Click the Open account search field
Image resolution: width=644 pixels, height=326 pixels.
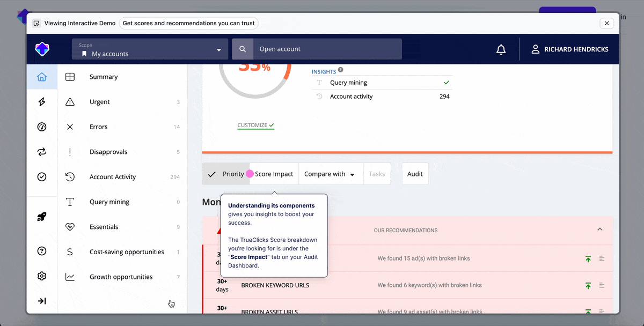pos(327,49)
